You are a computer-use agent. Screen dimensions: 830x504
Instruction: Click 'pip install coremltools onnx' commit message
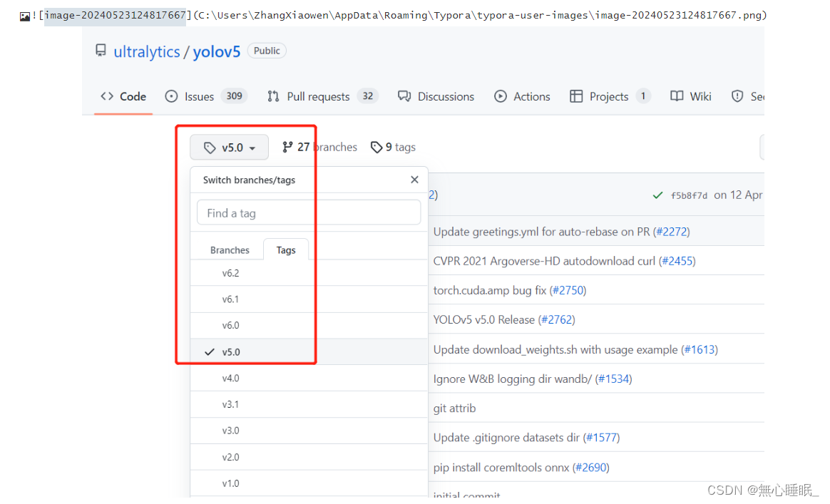(x=501, y=468)
